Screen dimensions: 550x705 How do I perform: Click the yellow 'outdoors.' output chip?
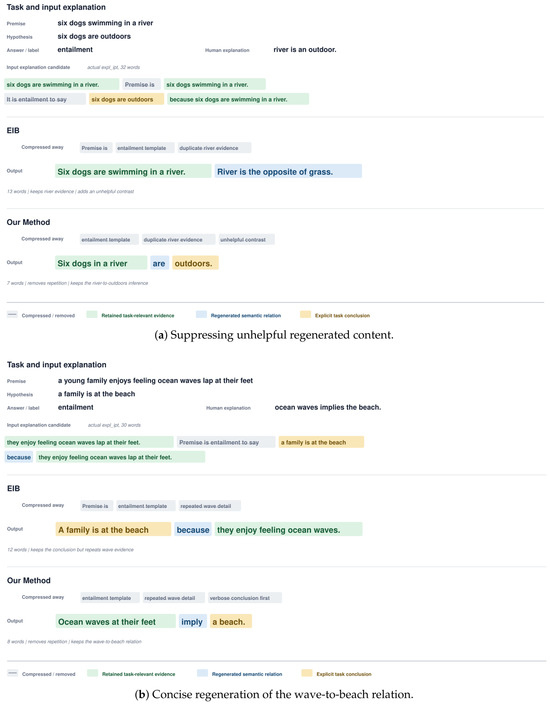(195, 263)
